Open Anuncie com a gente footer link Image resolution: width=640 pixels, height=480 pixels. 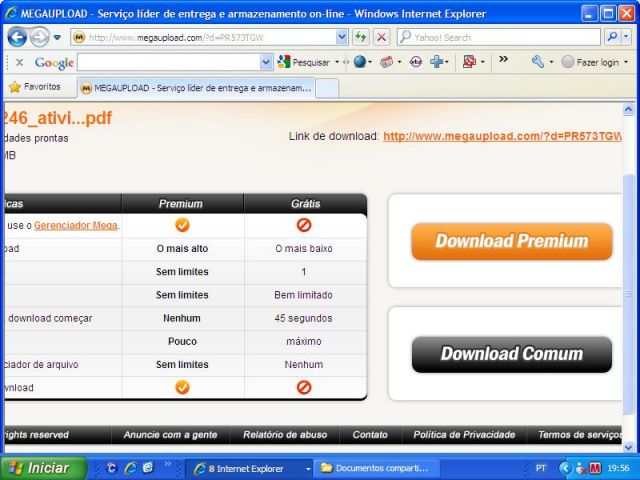coord(170,435)
